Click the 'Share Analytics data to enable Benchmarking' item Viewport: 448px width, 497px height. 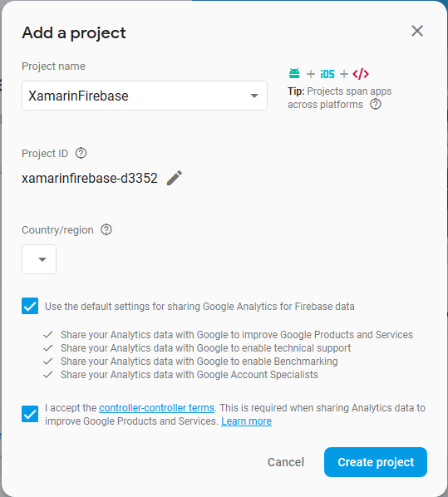pos(190,362)
